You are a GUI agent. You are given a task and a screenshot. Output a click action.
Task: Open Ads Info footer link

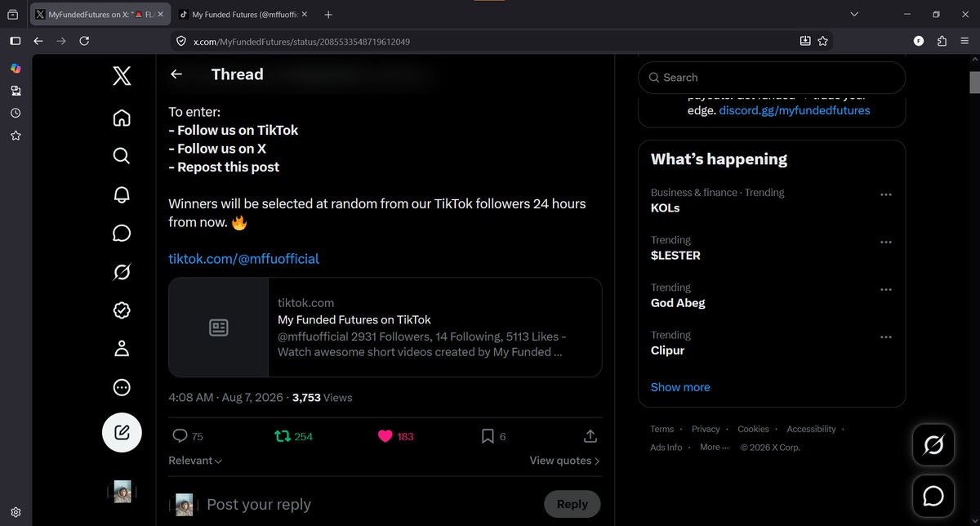tap(666, 447)
